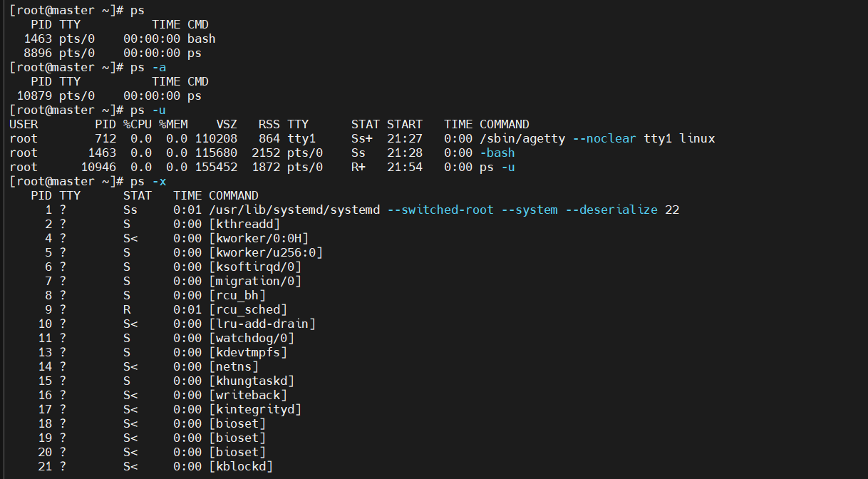Click the "ps -x" command at the prompt

[x=148, y=181]
